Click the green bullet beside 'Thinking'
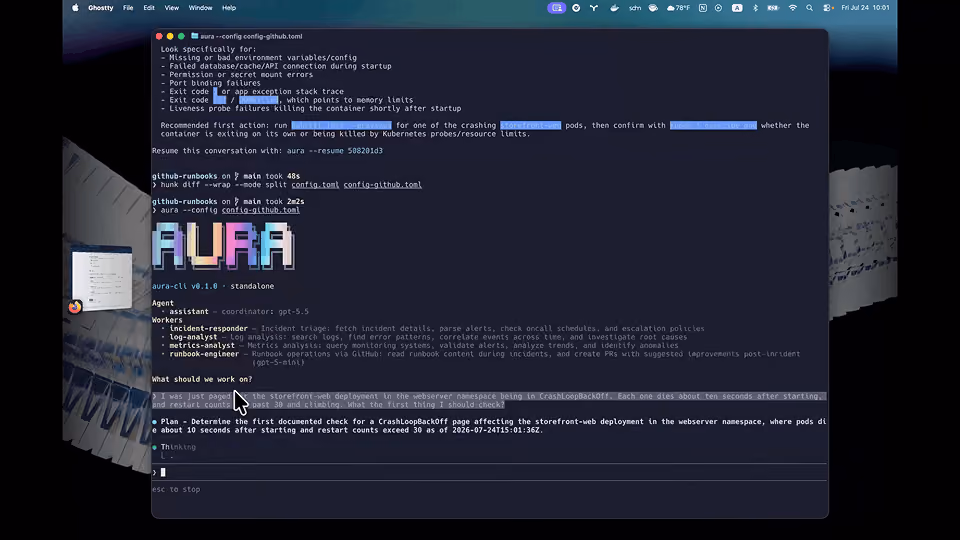The height and width of the screenshot is (540, 960). click(x=154, y=448)
